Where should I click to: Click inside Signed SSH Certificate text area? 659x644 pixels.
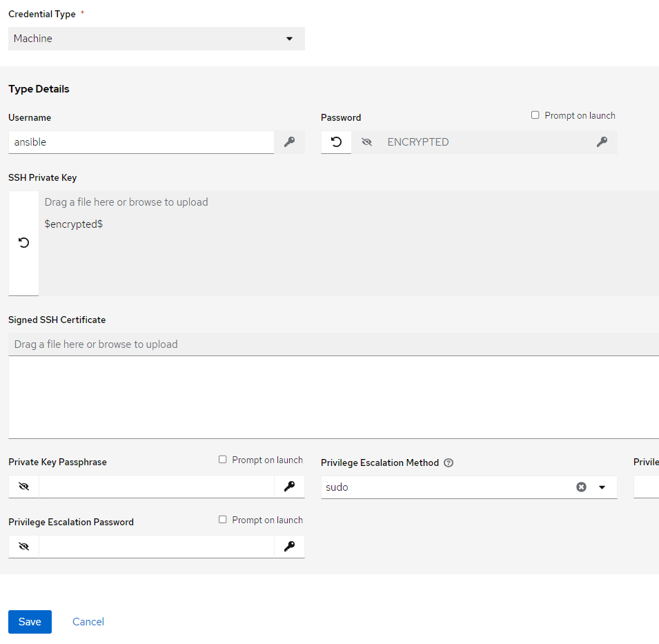point(334,398)
